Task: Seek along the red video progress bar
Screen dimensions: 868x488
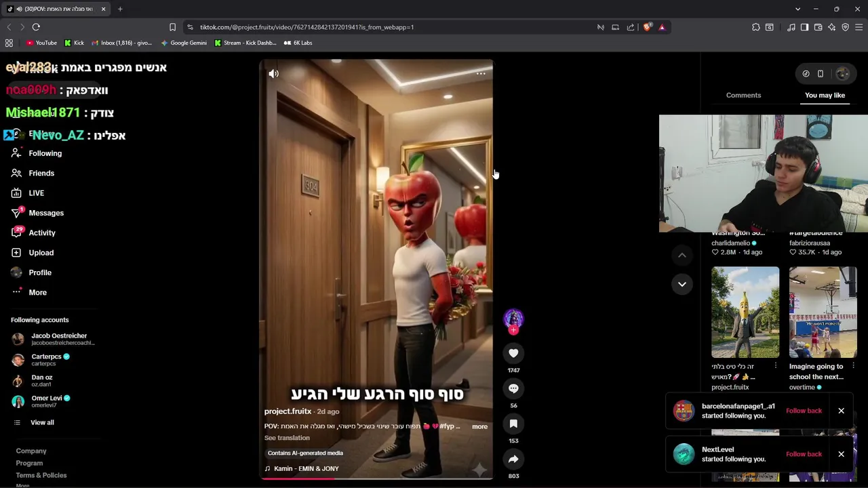Action: coord(376,478)
